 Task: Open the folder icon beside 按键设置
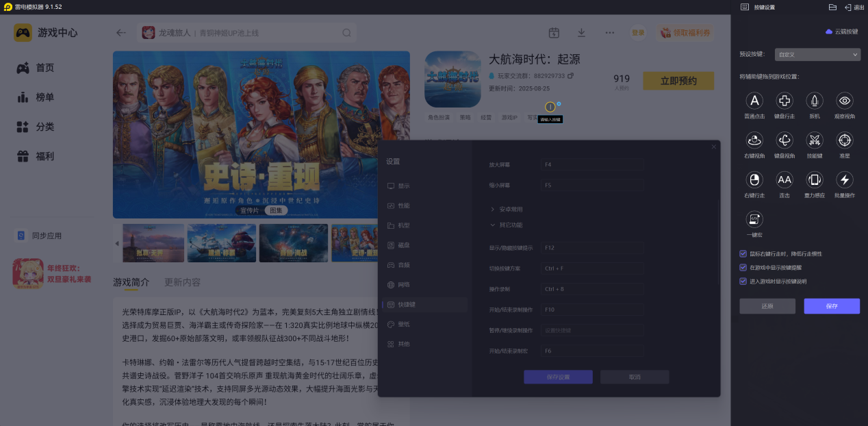pyautogui.click(x=832, y=7)
